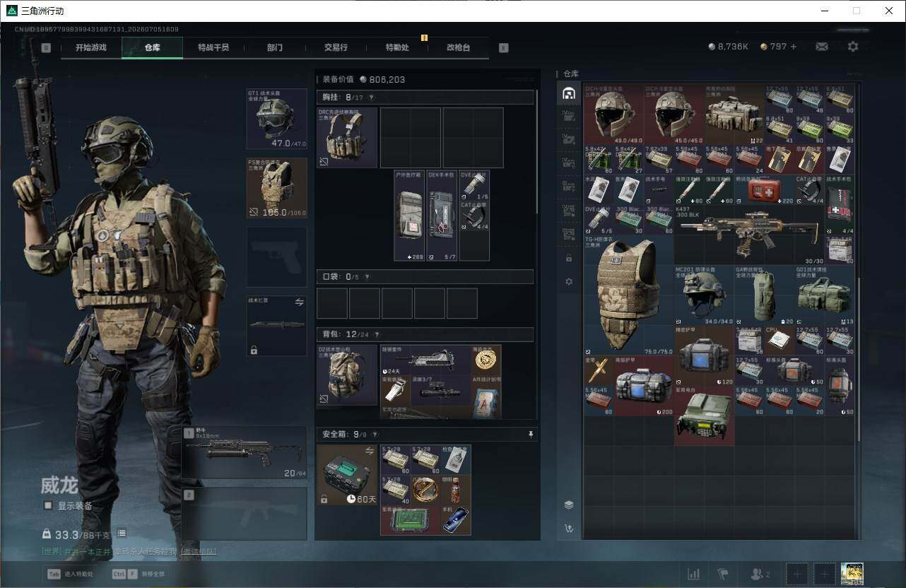Toggle the pin icon on 安全箱 header
Viewport: 906px width, 588px height.
[x=531, y=435]
